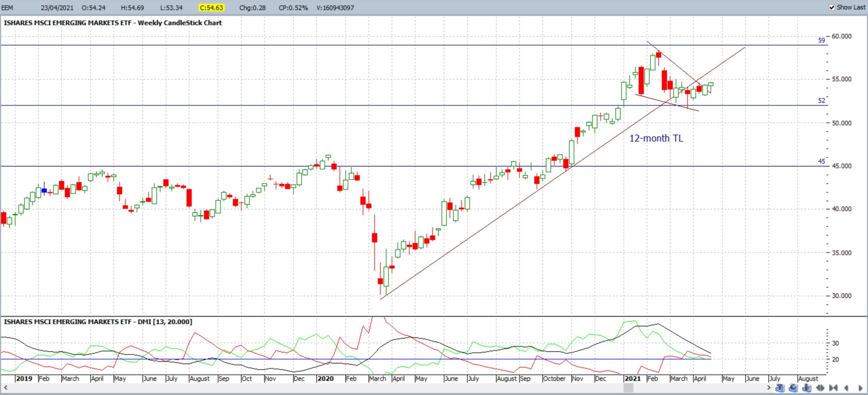Click the blue 'C' folder icon
Image resolution: width=868 pixels, height=395 pixels.
click(793, 388)
